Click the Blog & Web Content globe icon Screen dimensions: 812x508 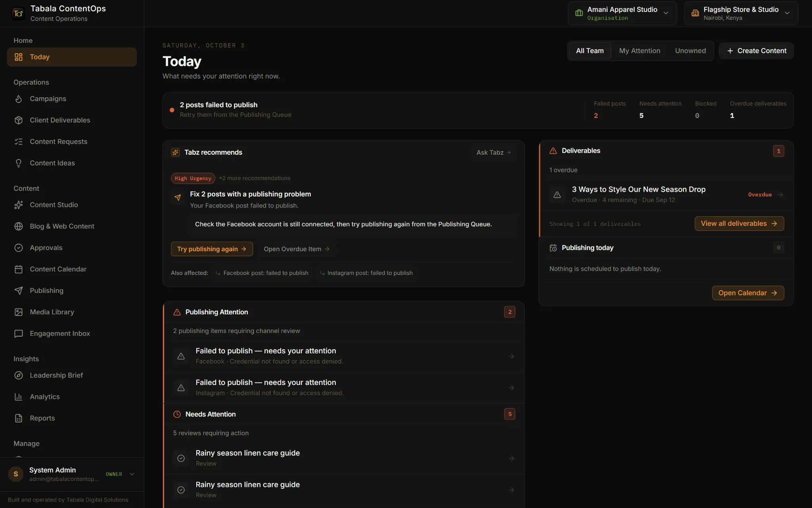click(18, 226)
